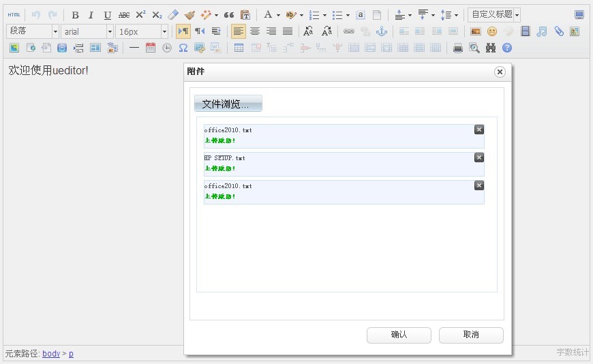The image size is (593, 364).
Task: Cancel the attachment dialog with 取消
Action: pyautogui.click(x=471, y=335)
